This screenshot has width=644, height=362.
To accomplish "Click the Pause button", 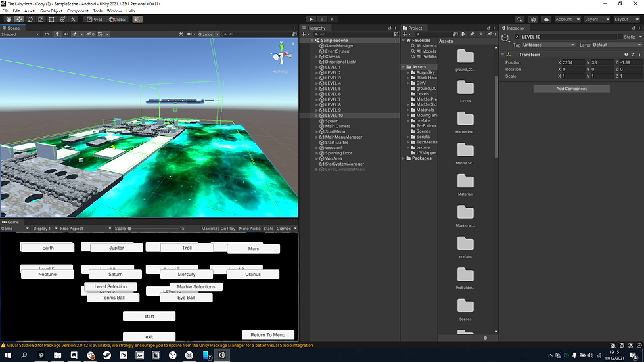I will 322,19.
